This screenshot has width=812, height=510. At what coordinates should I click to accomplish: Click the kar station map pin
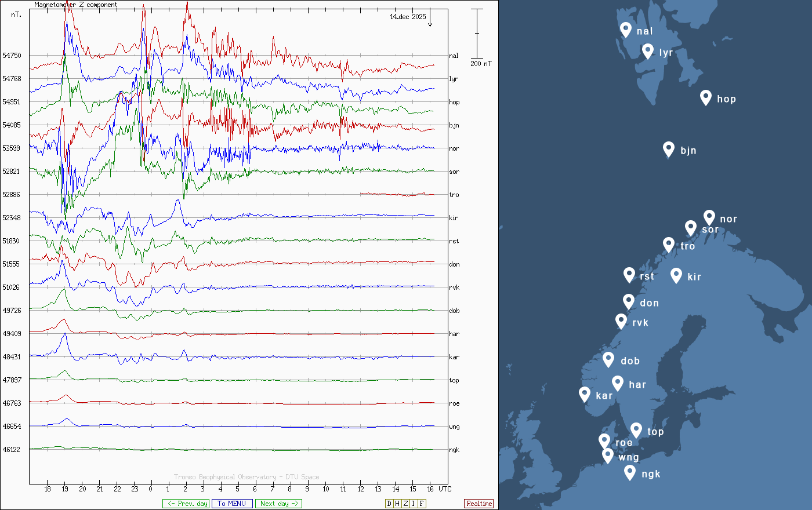[585, 394]
